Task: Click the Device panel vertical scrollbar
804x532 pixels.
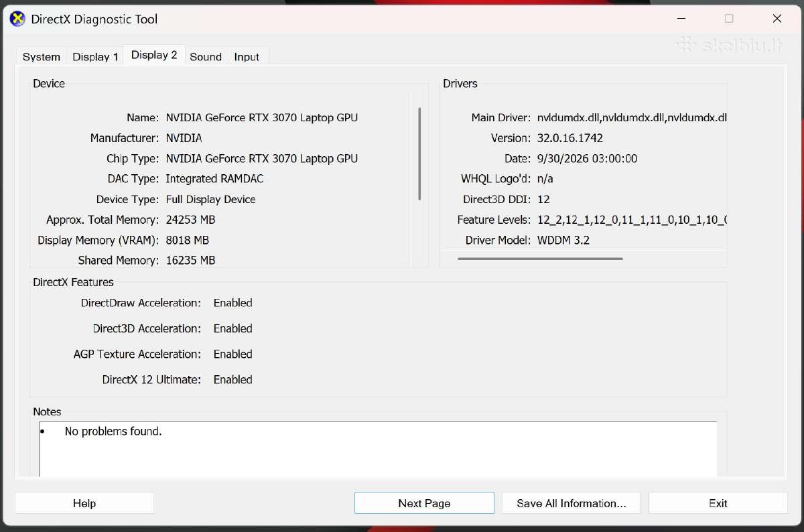Action: pos(419,153)
